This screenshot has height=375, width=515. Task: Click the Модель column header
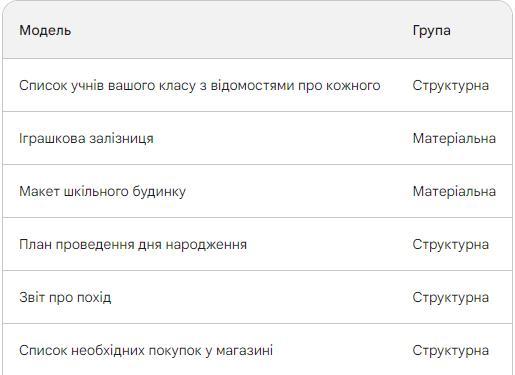[45, 30]
